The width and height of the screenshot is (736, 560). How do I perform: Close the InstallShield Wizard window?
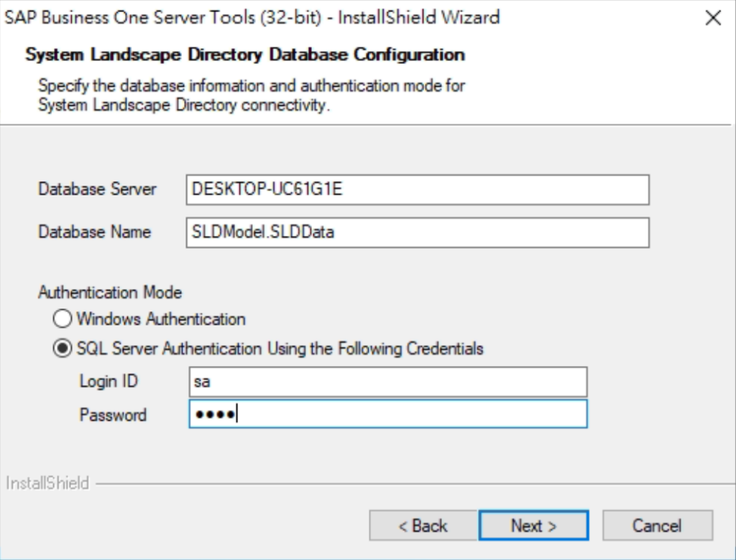coord(713,18)
